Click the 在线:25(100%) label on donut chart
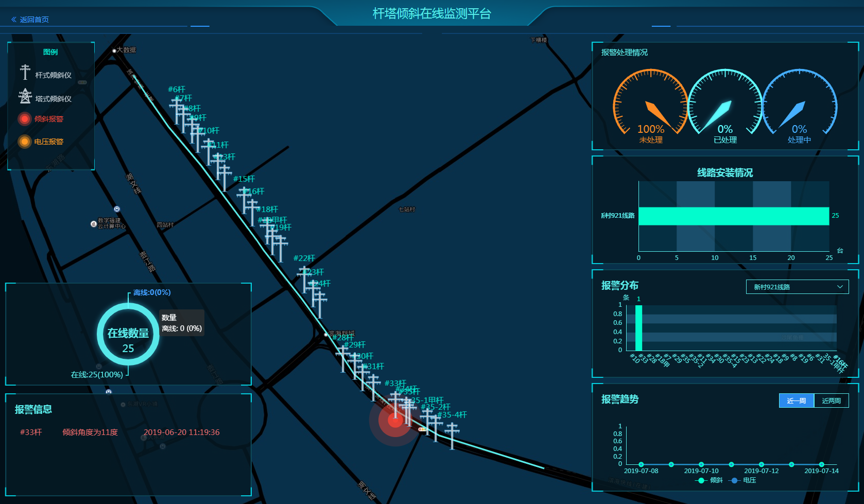This screenshot has width=864, height=504. 97,375
